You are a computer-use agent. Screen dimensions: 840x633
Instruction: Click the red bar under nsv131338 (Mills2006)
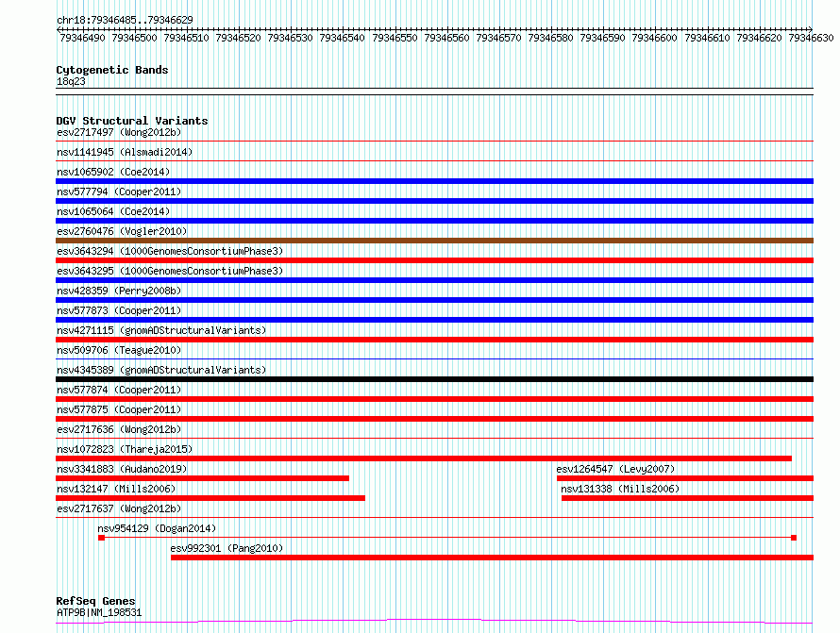point(687,498)
